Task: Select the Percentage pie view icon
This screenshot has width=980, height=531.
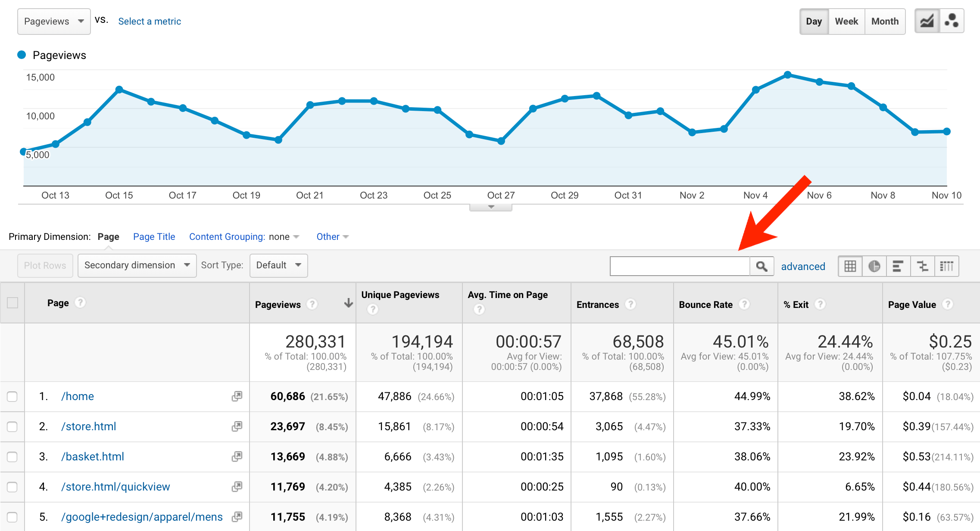Action: point(874,266)
